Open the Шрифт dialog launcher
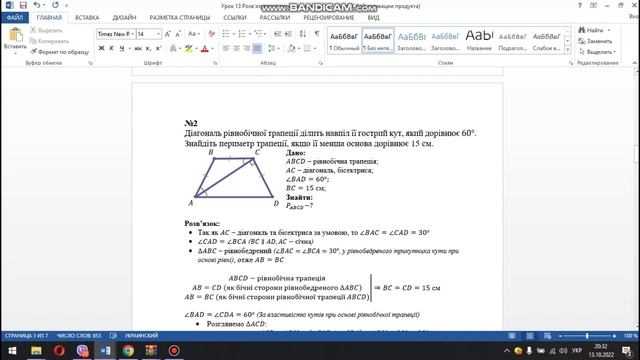Viewport: 640px width, 360px height. (215, 63)
